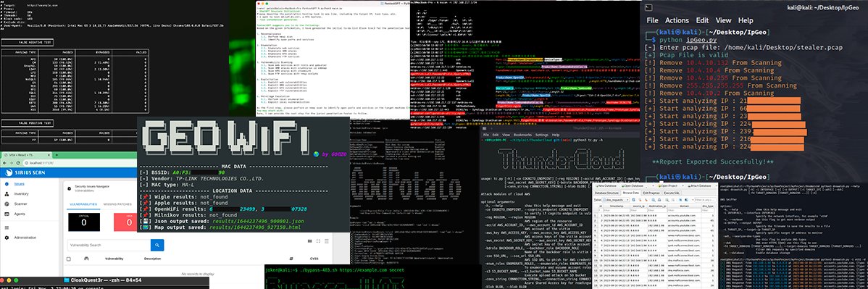The width and height of the screenshot is (868, 289).
Task: Switch to Edit Pragmas tab
Action: tap(651, 193)
